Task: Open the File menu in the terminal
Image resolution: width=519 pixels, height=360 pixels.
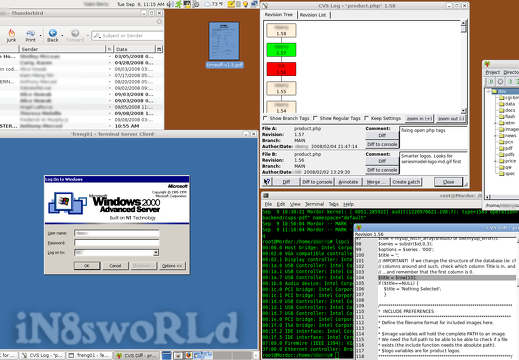Action: click(268, 204)
